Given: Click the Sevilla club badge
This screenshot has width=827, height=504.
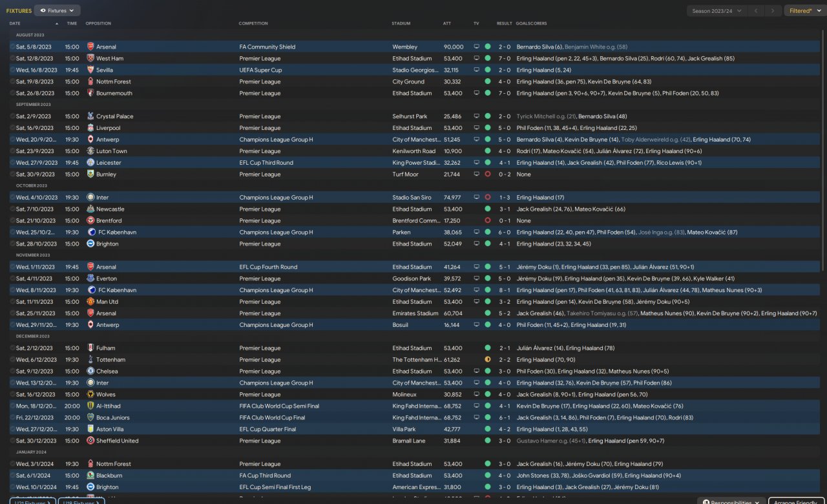Looking at the screenshot, I should tap(90, 70).
